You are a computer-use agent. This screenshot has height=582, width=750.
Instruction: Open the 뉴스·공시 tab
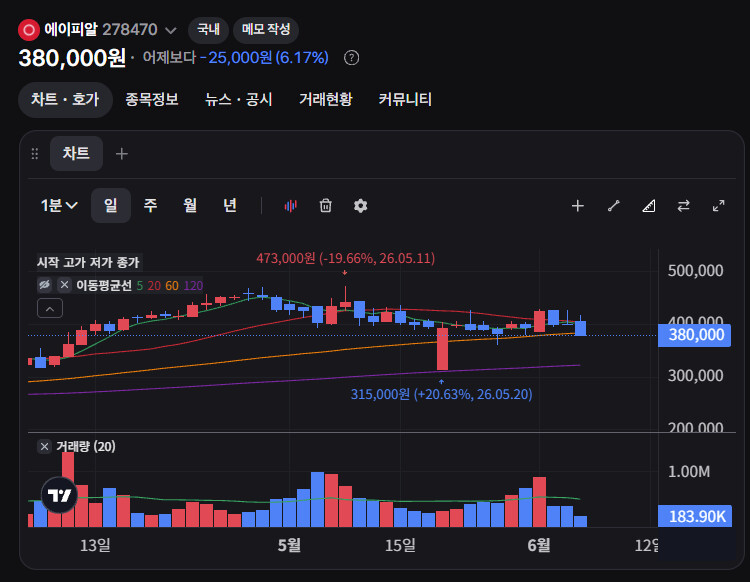tap(238, 99)
